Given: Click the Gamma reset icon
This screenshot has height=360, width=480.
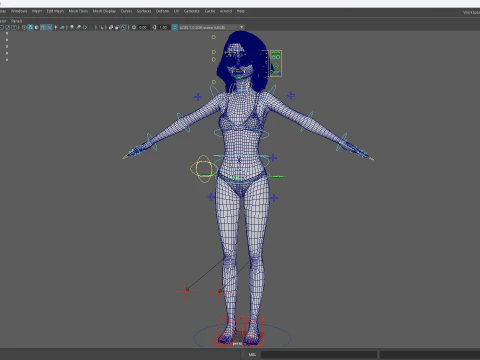Looking at the screenshot, I should 154,27.
